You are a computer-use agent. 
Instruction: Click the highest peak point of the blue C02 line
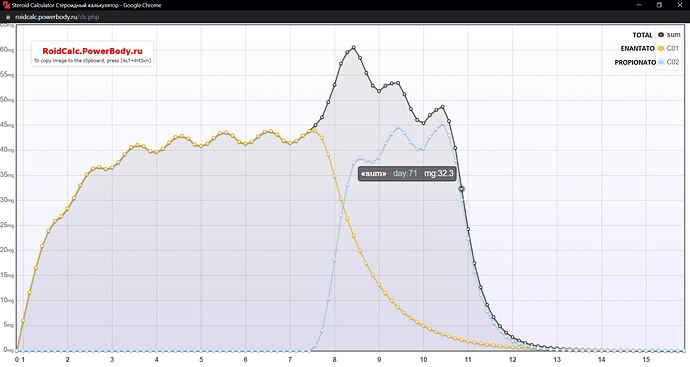click(x=443, y=124)
